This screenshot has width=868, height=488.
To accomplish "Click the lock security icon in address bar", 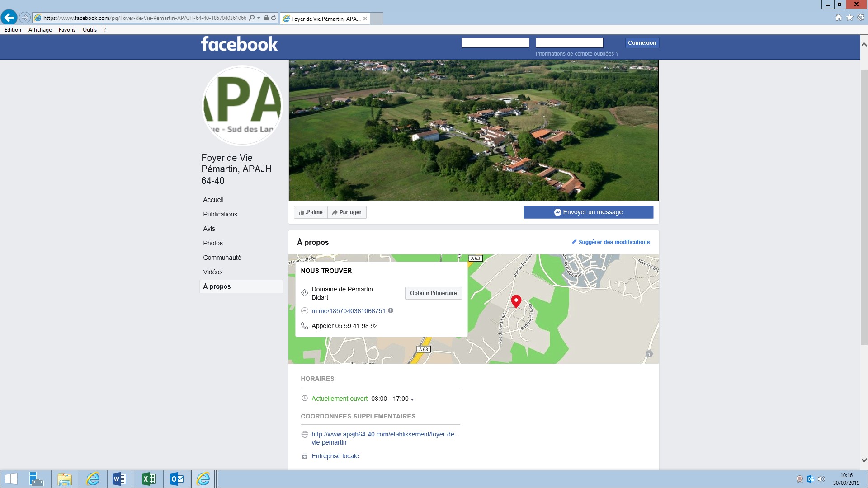I will (x=266, y=18).
